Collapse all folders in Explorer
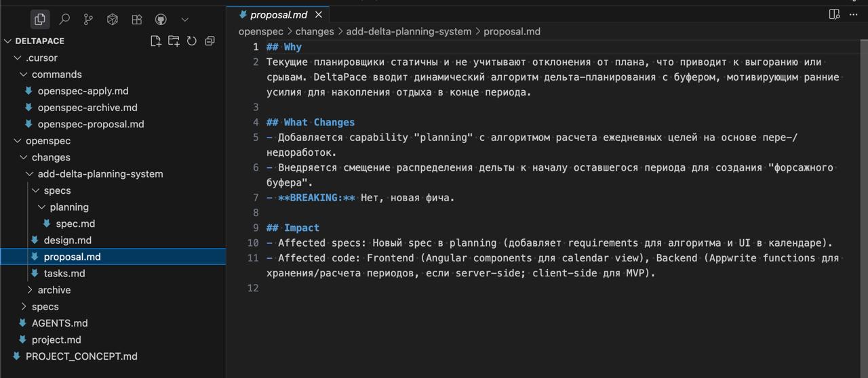This screenshot has height=378, width=868. pyautogui.click(x=210, y=41)
